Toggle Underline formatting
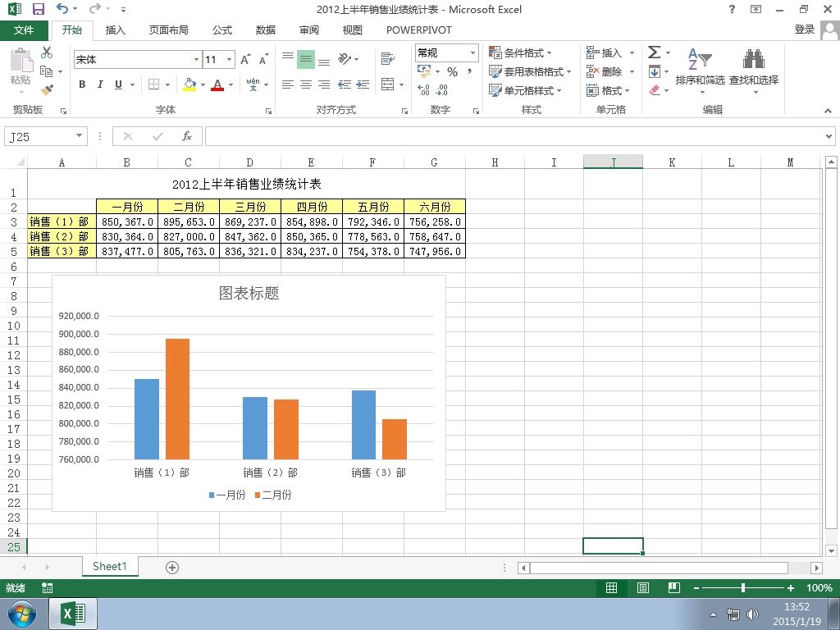840x630 pixels. (118, 84)
